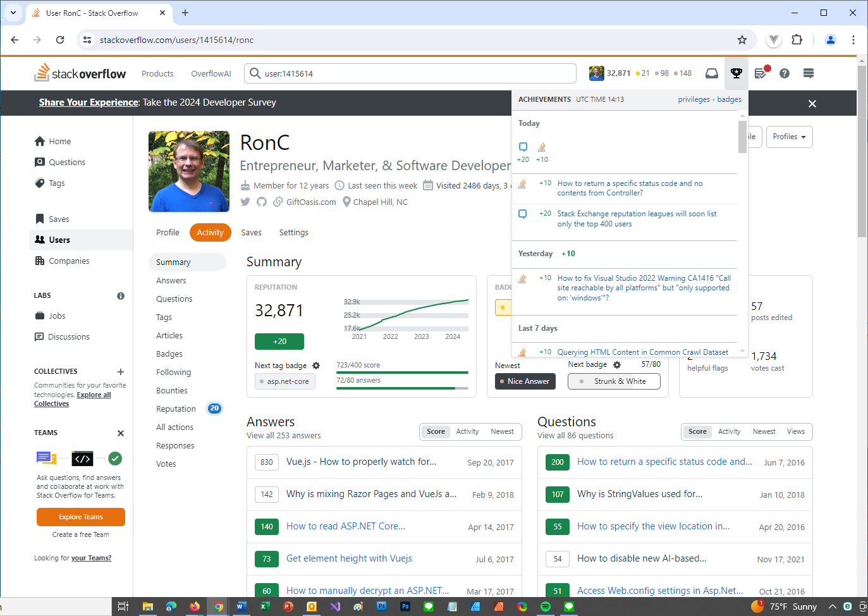Open the Chrome extensions puzzle icon
This screenshot has height=616, width=868.
797,40
